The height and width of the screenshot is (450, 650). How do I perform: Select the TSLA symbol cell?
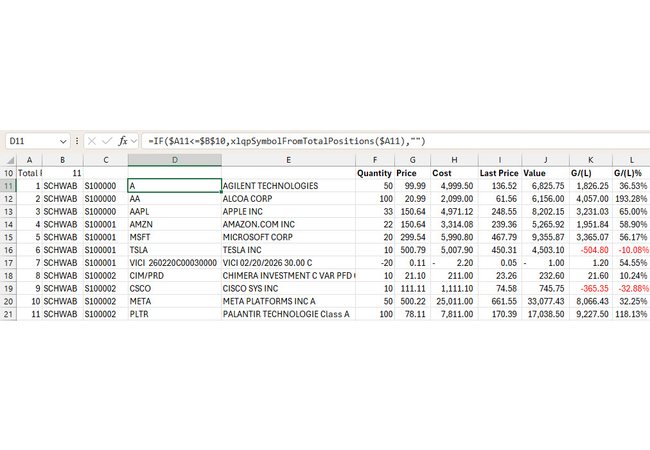[x=175, y=250]
